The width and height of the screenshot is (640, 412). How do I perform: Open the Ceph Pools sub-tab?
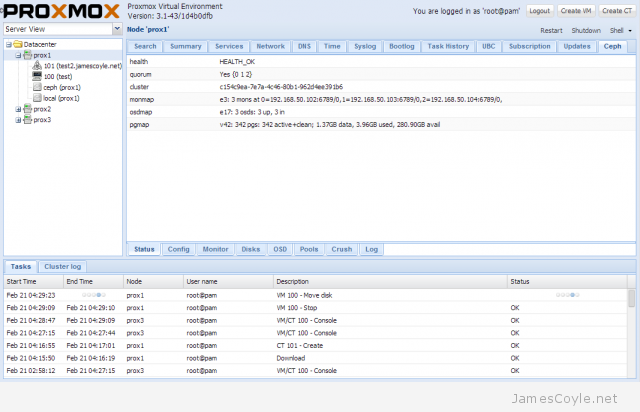click(309, 249)
